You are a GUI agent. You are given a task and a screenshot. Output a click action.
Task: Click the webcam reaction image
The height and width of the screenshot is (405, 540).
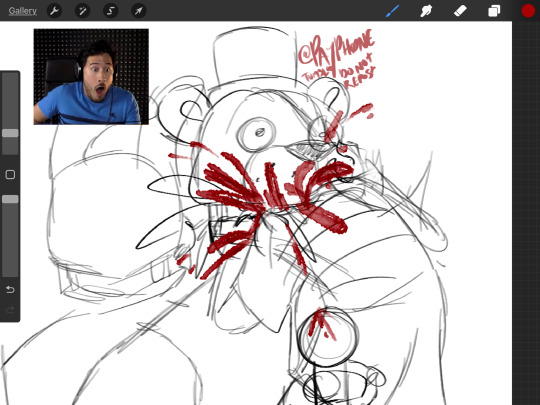point(91,77)
